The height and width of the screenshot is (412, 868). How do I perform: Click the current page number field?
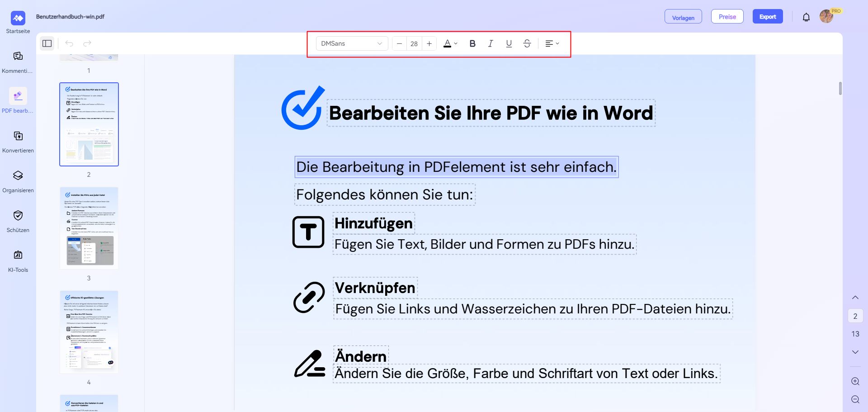coord(855,316)
